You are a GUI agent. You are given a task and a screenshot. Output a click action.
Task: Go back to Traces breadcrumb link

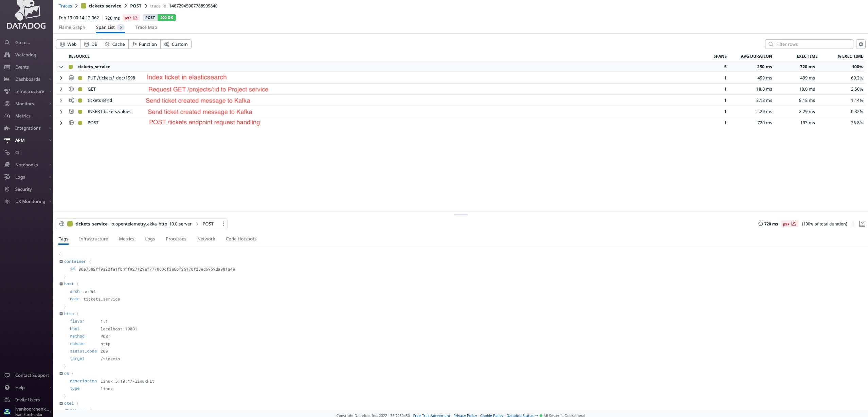(65, 6)
